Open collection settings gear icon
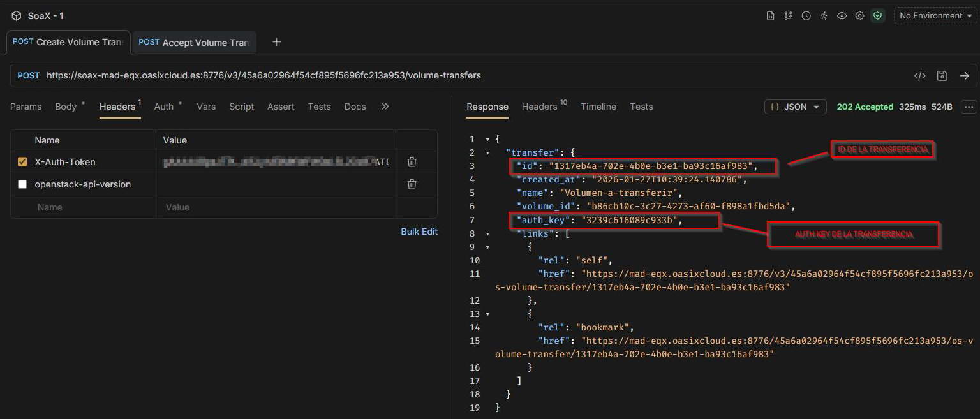980x419 pixels. click(859, 16)
